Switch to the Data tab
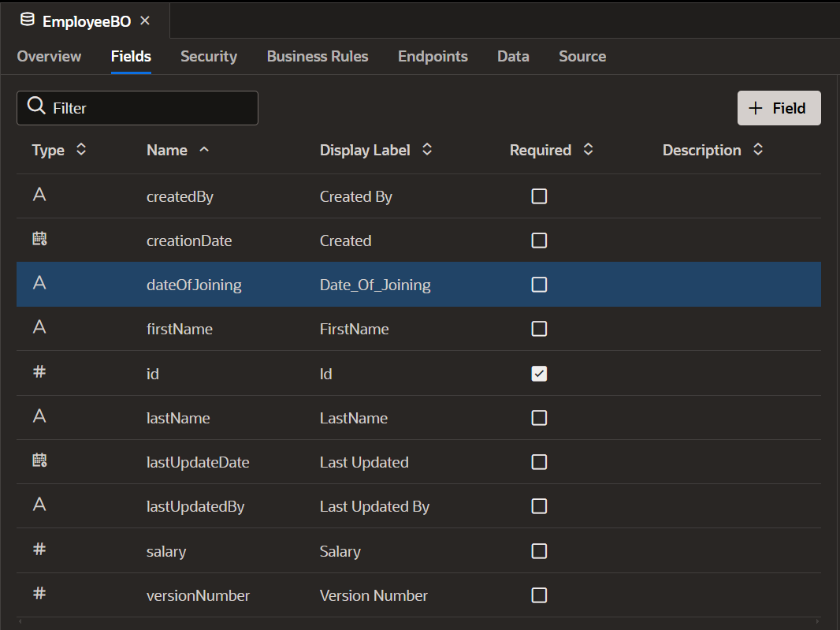This screenshot has width=840, height=630. [513, 56]
